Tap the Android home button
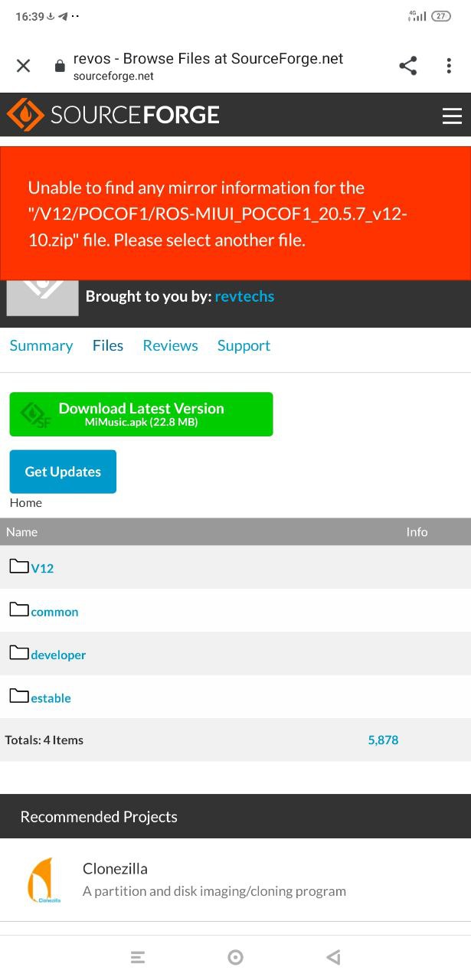 (236, 957)
